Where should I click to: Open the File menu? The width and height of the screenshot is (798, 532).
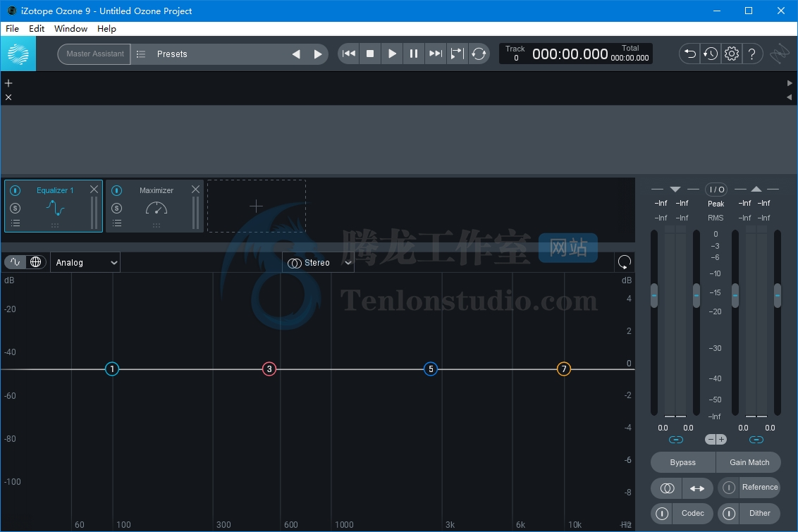coord(12,28)
